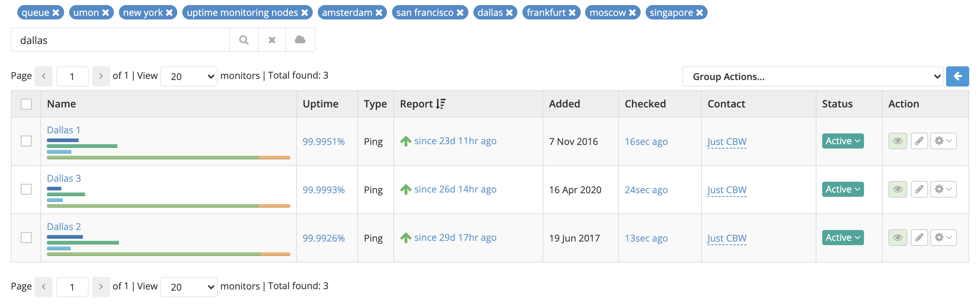This screenshot has height=305, width=980.
Task: Open the since 29d 17hr ago report
Action: (455, 238)
